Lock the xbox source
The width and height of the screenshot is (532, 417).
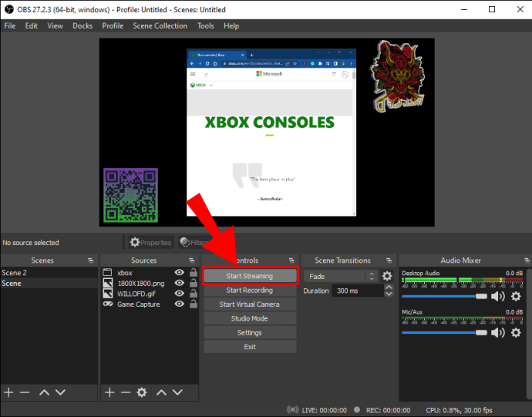194,272
